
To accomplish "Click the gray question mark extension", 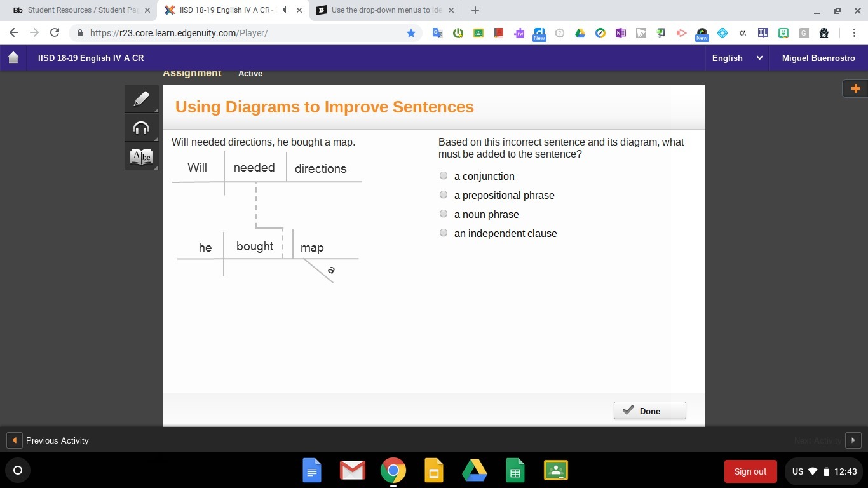I will [560, 33].
